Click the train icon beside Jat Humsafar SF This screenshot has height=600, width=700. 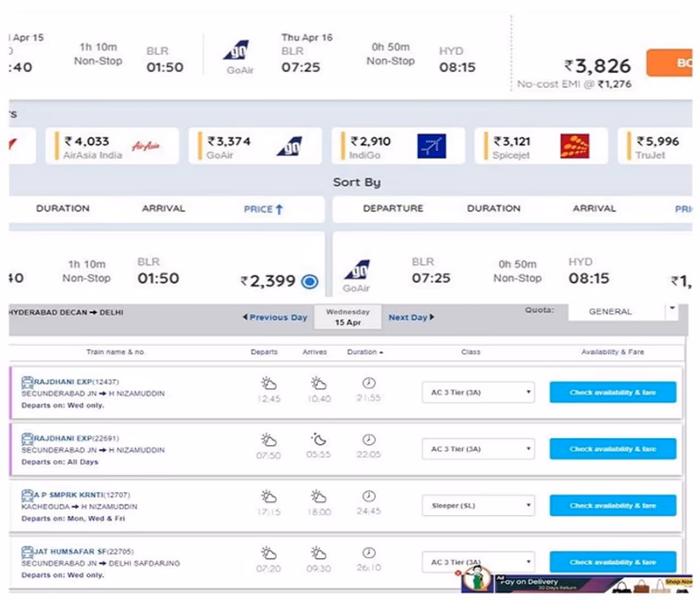click(27, 551)
